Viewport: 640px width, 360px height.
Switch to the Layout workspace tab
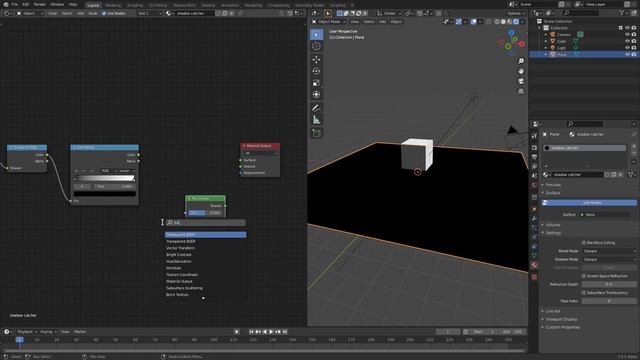tap(93, 5)
